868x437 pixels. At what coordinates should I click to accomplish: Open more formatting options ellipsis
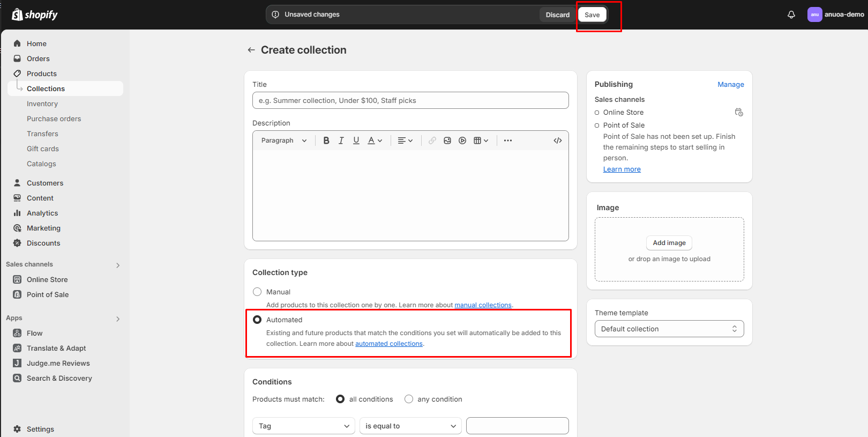click(x=508, y=140)
